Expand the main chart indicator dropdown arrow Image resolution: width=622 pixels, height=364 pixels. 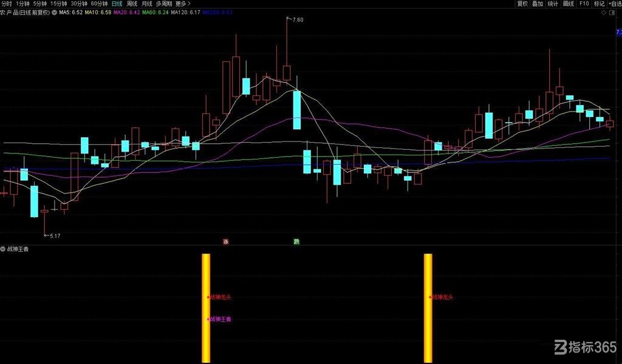(54, 12)
